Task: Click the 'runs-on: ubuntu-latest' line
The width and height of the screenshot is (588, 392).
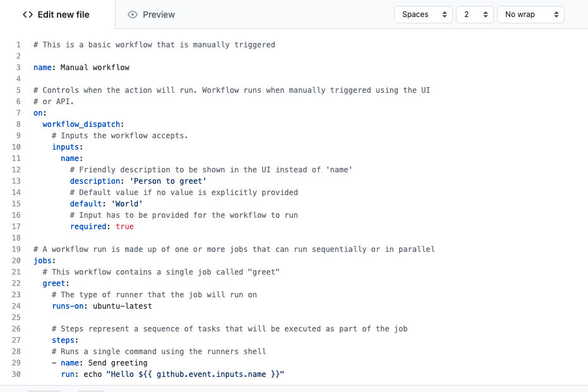Action: point(101,306)
